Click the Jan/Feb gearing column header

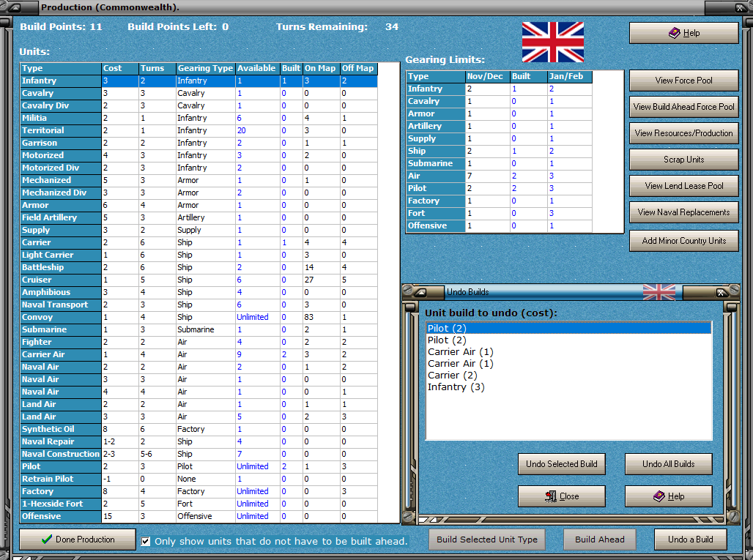pos(570,77)
